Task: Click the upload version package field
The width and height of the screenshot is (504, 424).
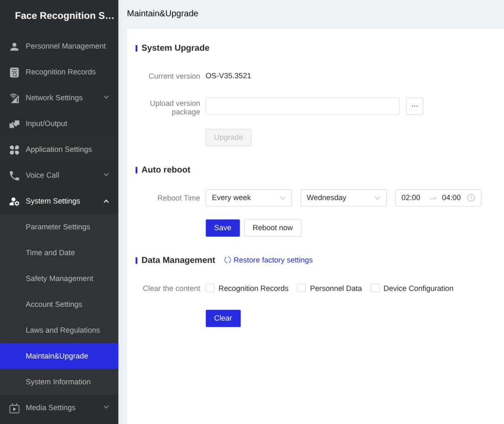Action: 302,106
